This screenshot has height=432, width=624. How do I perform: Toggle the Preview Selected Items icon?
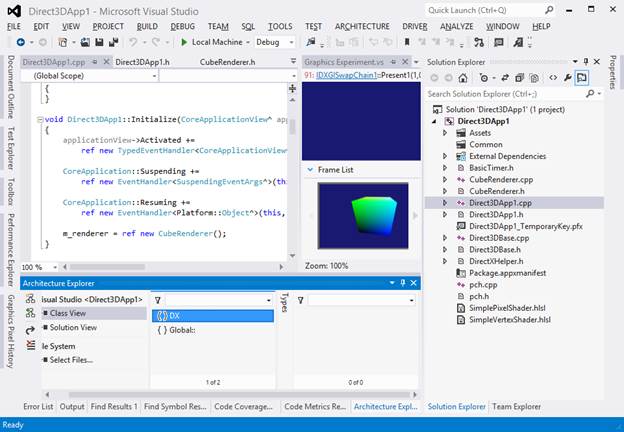(x=582, y=78)
